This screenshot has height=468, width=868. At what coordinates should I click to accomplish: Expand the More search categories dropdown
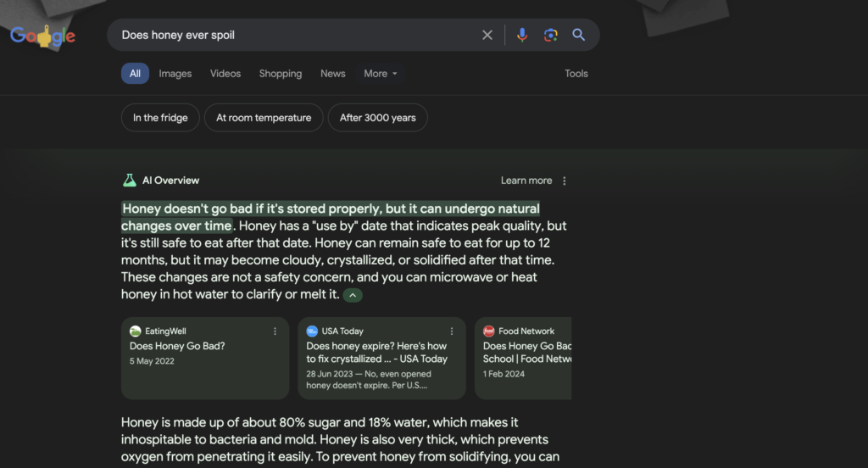pyautogui.click(x=381, y=74)
